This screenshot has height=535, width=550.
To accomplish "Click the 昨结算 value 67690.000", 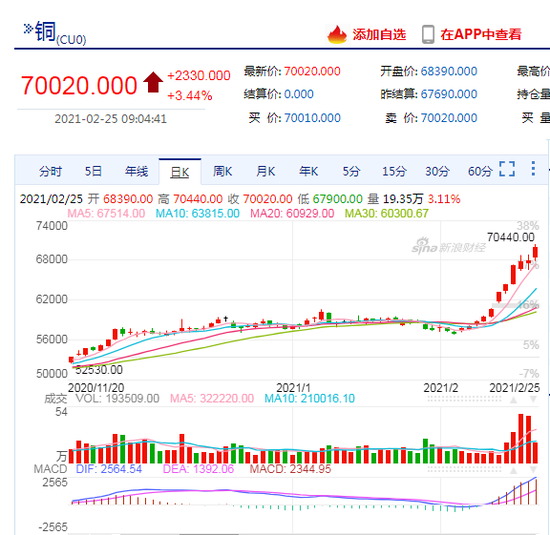I will coord(449,94).
